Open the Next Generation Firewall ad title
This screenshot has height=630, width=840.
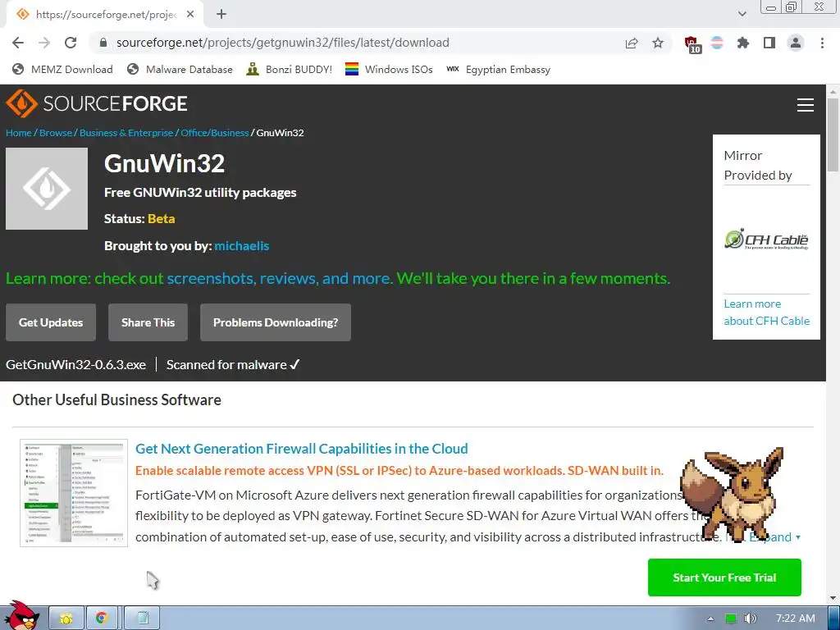pyautogui.click(x=302, y=449)
